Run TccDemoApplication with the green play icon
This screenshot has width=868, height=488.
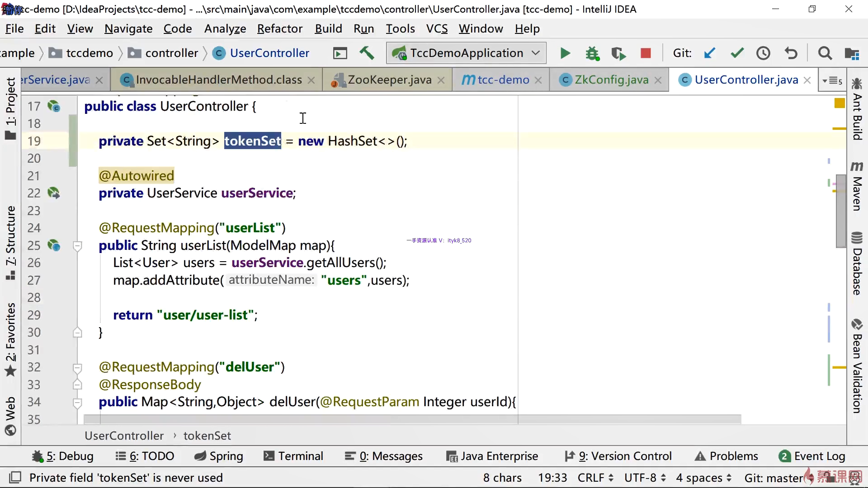click(x=565, y=53)
